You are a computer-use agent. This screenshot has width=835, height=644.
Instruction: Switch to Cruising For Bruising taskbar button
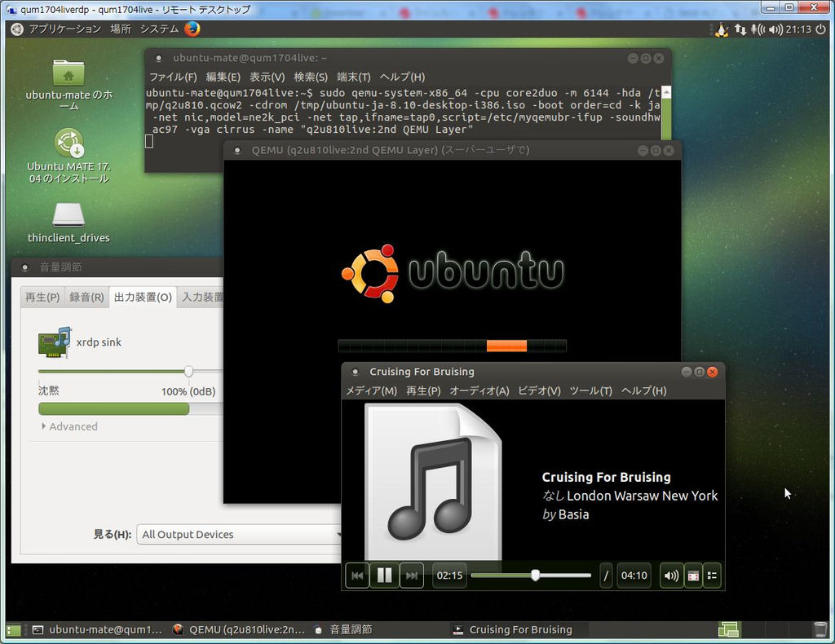pos(512,629)
